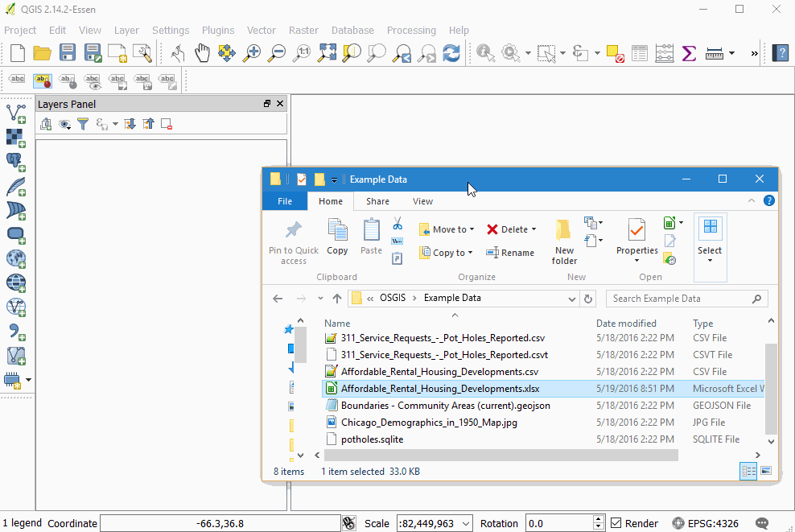Image resolution: width=795 pixels, height=532 pixels.
Task: Click the Zoom Full extent icon
Action: coord(327,53)
